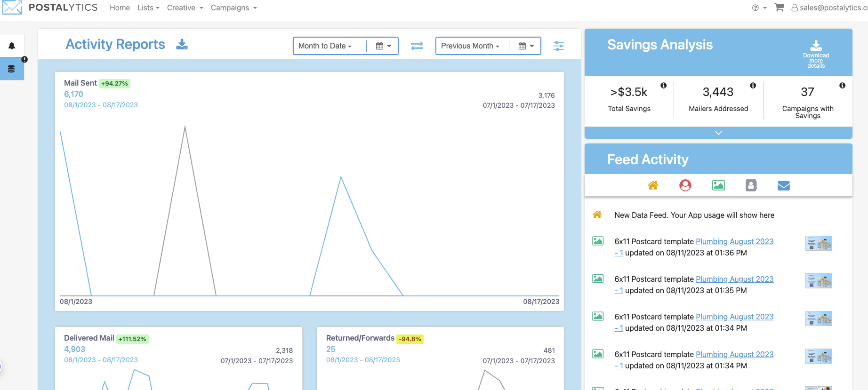Click the Returned/Forwards -94.8% badge

point(410,339)
